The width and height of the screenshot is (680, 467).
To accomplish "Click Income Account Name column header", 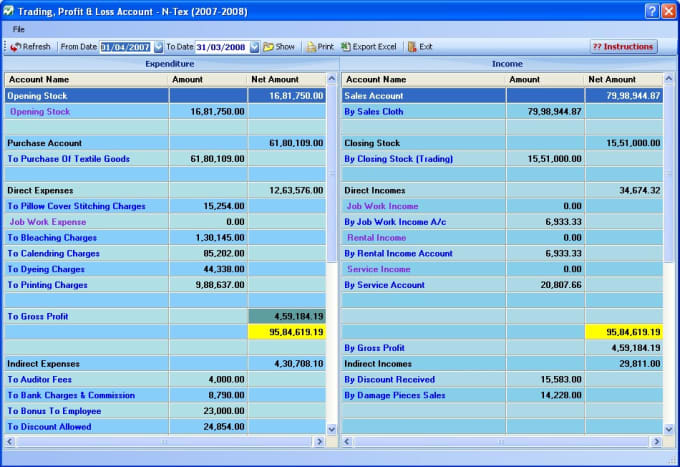I will (x=423, y=79).
